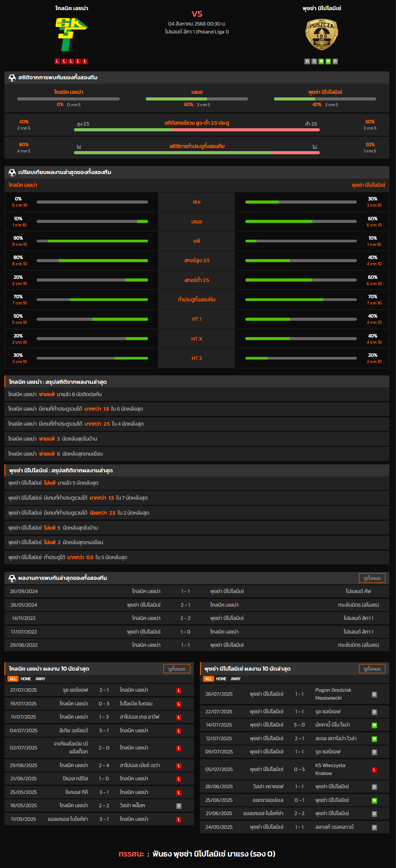Click the L badge on the 19/07/2025 match row
396x868 pixels.
[179, 704]
